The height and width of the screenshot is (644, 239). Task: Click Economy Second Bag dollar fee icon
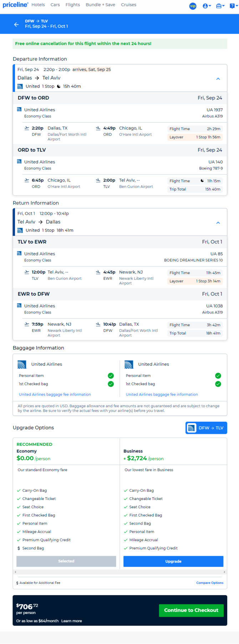point(19,548)
